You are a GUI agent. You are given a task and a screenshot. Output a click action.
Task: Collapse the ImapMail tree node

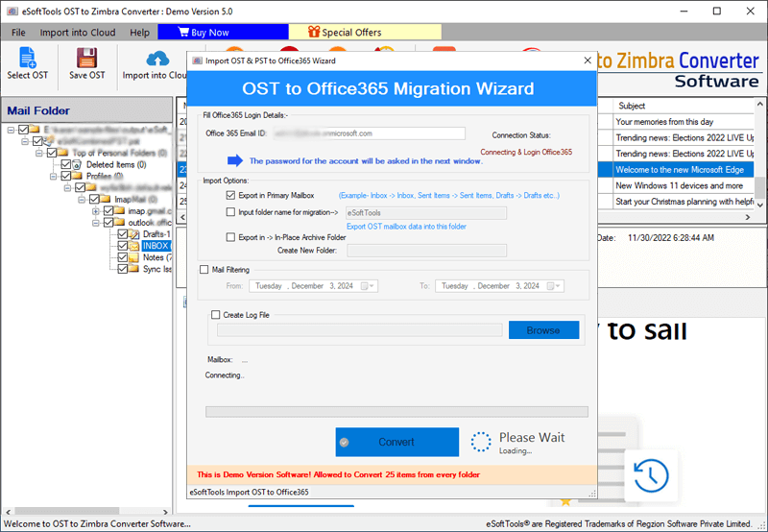(83, 200)
